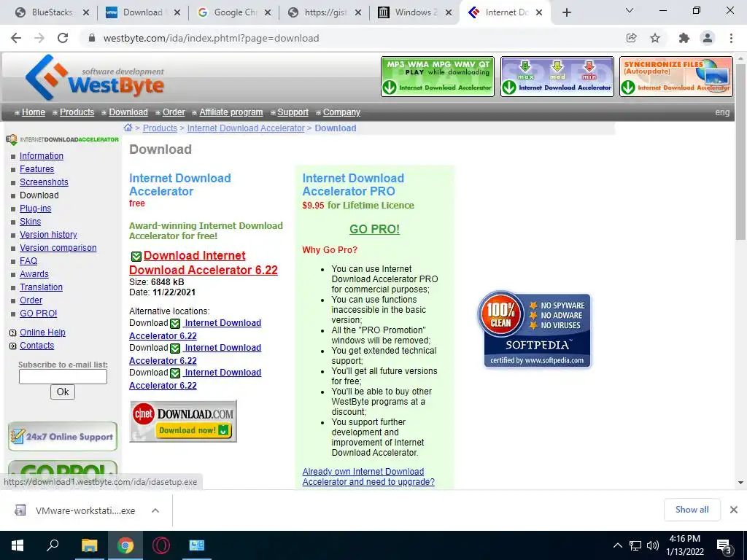This screenshot has width=747, height=560.
Task: Click the page vertical scrollbar
Action: [x=740, y=152]
